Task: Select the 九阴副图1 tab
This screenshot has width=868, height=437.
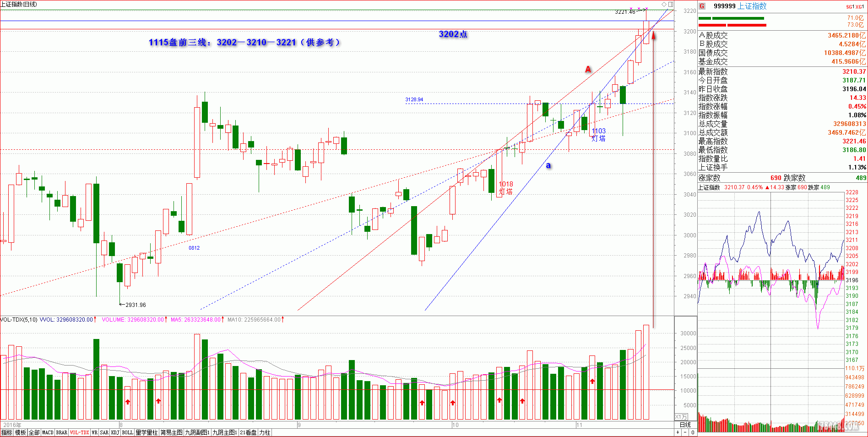Action: click(197, 432)
